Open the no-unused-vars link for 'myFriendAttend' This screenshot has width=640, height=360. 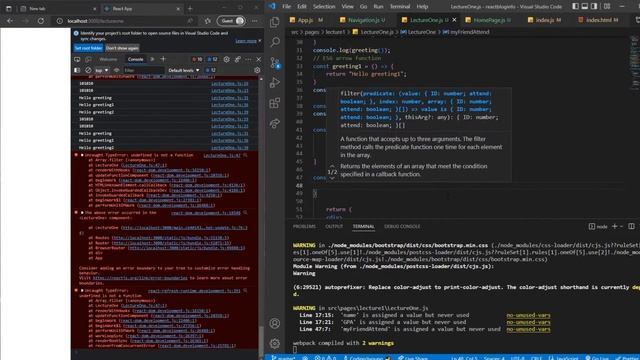pos(528,329)
